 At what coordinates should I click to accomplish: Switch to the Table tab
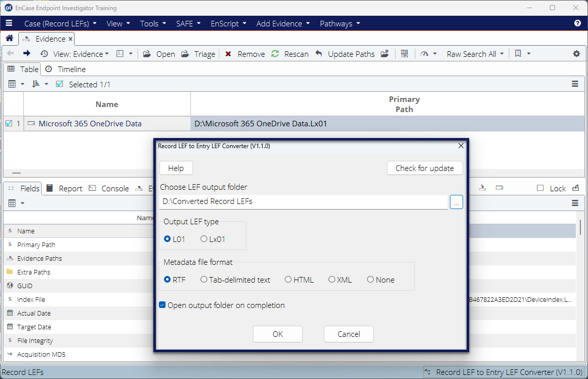(22, 69)
